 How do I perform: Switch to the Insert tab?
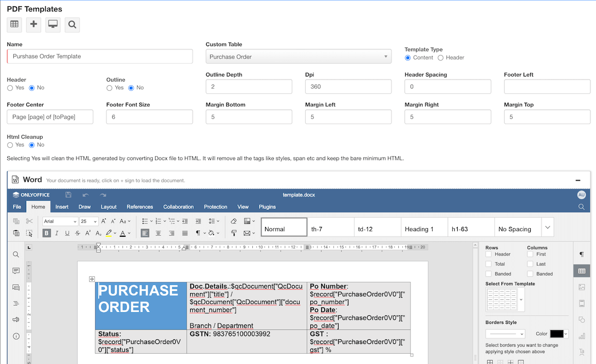coord(62,207)
